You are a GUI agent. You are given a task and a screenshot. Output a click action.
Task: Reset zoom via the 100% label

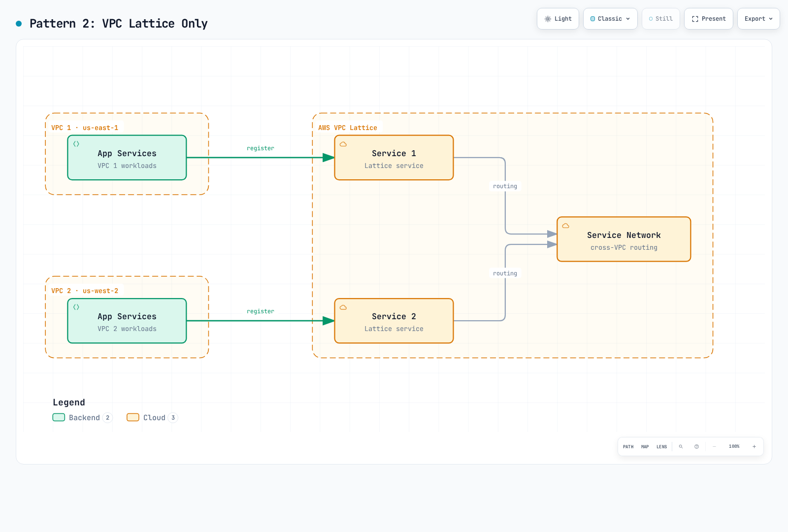[x=734, y=446]
